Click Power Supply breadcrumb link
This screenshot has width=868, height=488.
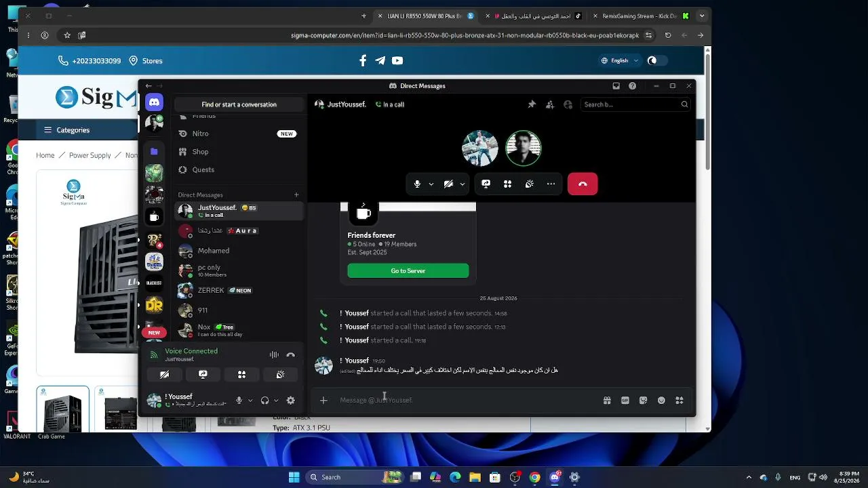pos(90,155)
